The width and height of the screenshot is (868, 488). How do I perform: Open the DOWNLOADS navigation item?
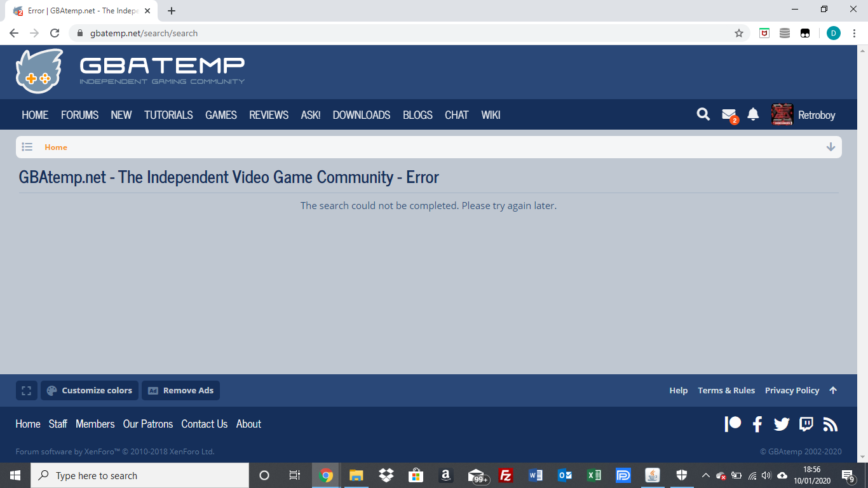tap(362, 115)
